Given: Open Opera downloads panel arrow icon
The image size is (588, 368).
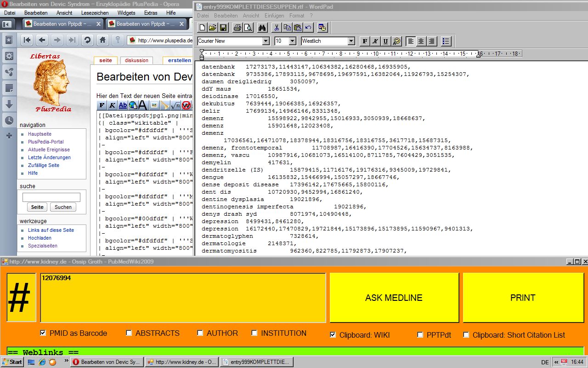Looking at the screenshot, I should pos(9,104).
